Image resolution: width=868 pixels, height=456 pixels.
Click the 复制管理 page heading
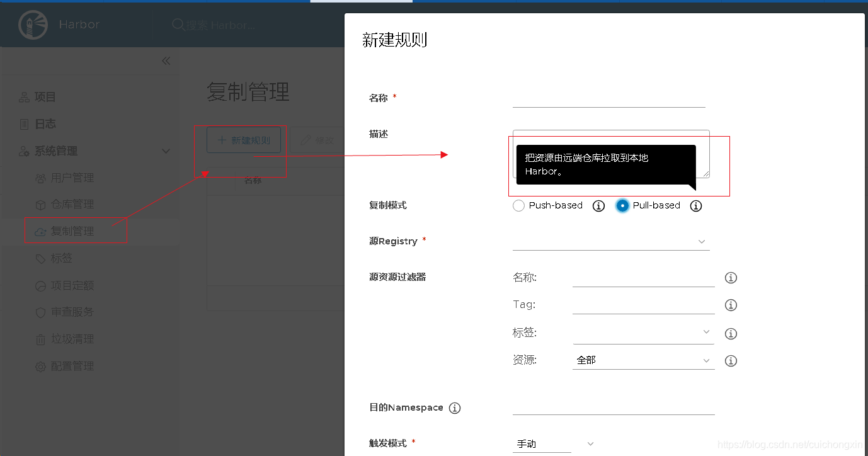point(248,92)
